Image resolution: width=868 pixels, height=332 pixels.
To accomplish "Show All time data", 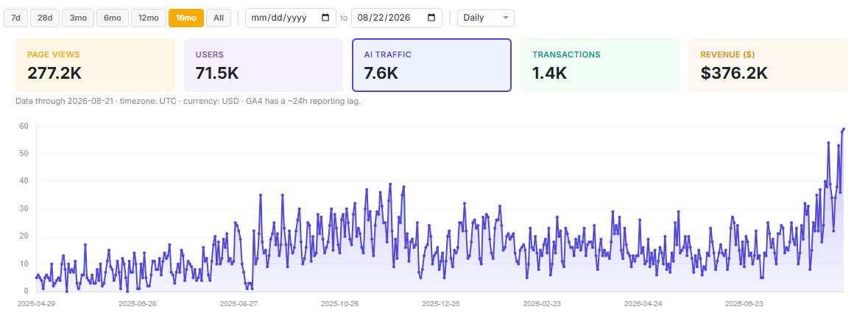I will (219, 18).
